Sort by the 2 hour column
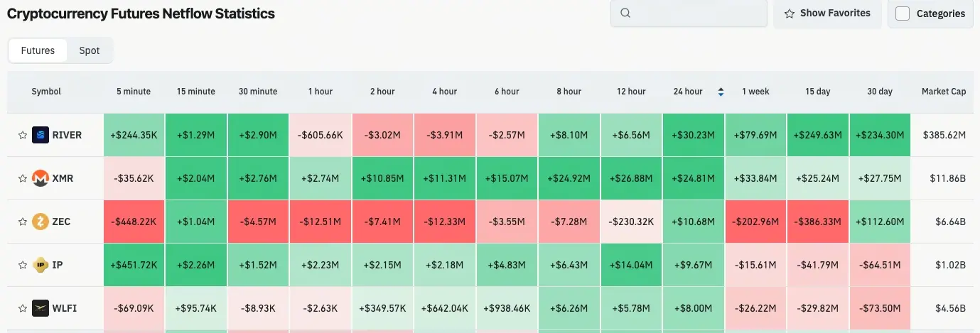The image size is (980, 333). click(x=382, y=92)
